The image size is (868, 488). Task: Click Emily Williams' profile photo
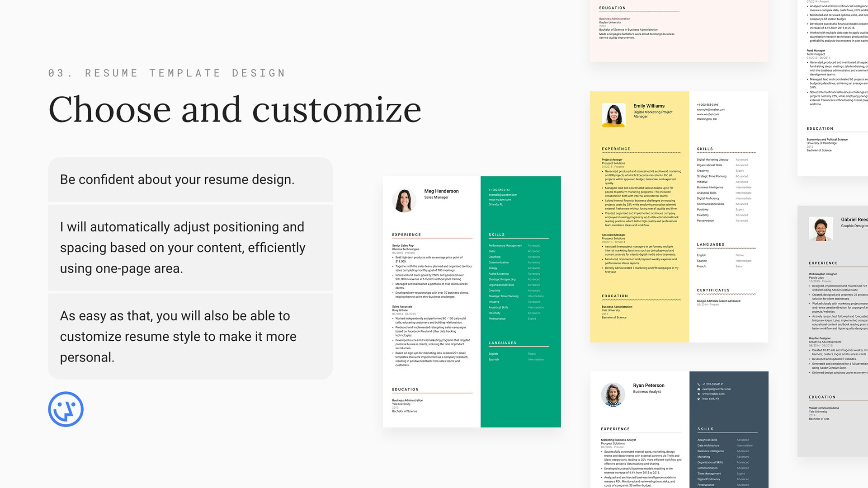tap(613, 115)
